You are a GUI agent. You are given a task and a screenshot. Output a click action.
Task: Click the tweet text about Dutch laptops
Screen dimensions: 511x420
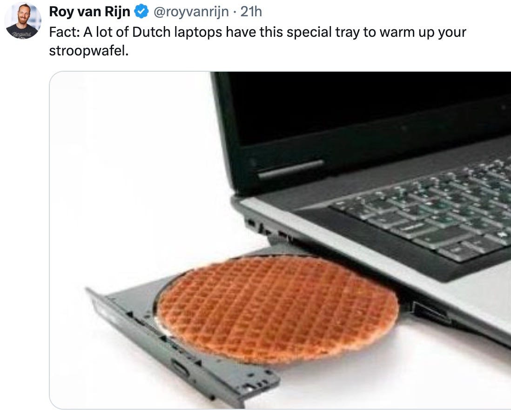[x=257, y=41]
